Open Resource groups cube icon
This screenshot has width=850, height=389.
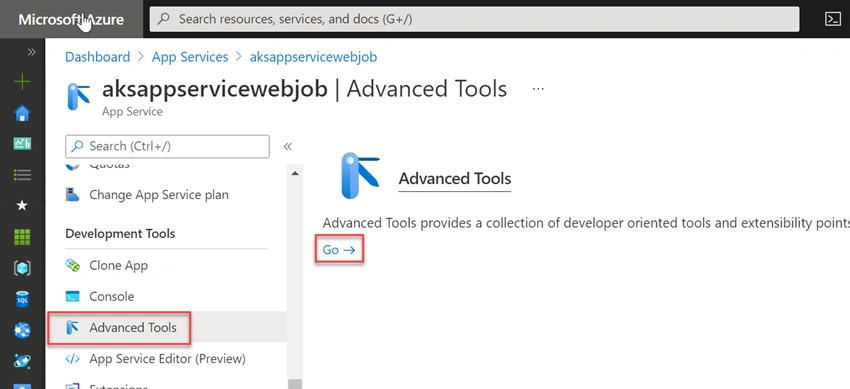(22, 268)
